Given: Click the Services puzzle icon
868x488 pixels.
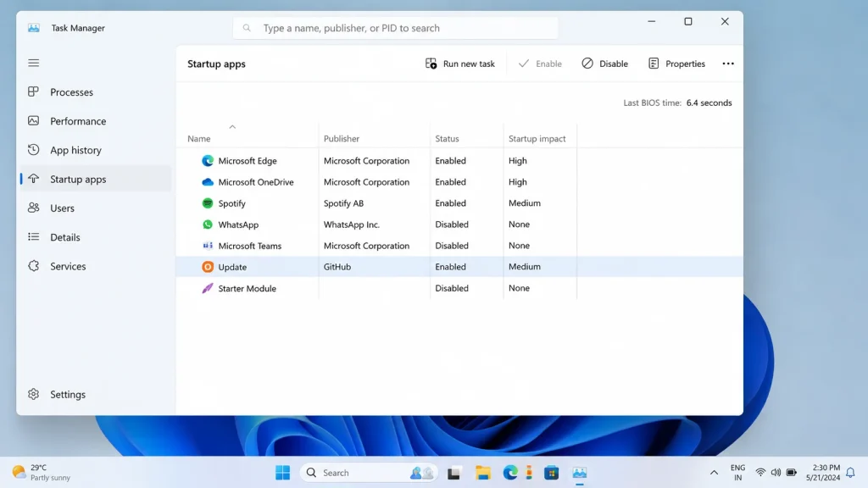Looking at the screenshot, I should tap(34, 265).
